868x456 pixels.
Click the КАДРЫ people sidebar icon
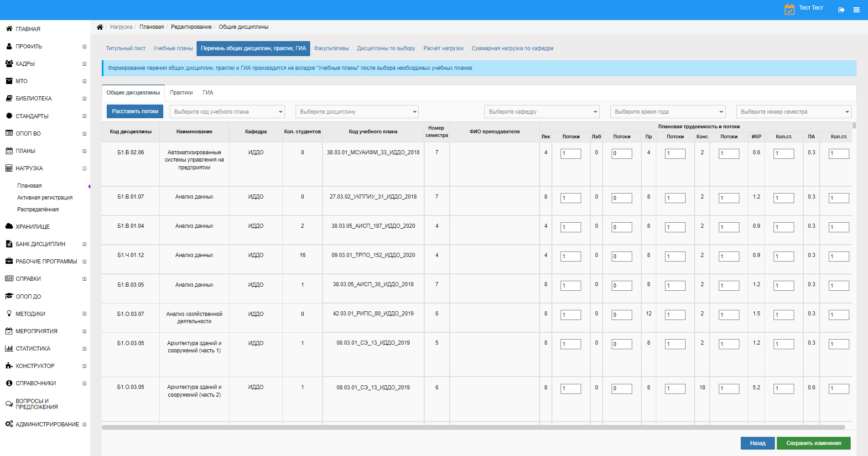click(x=9, y=63)
